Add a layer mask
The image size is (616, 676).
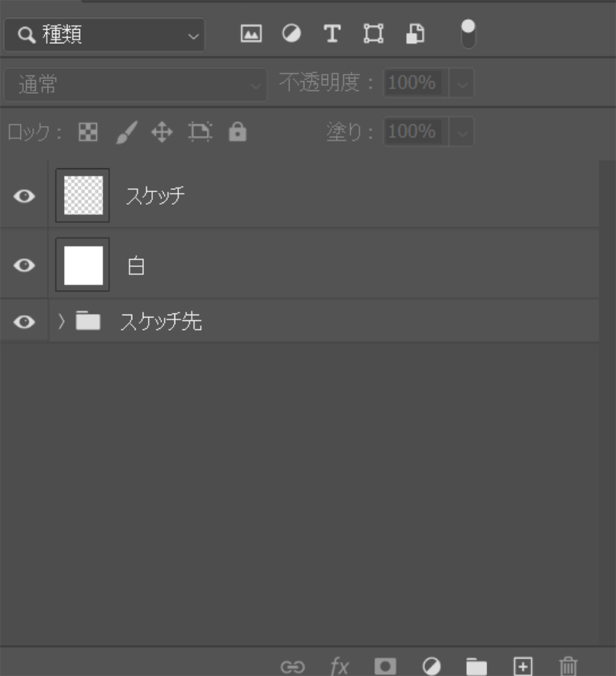[x=385, y=666]
